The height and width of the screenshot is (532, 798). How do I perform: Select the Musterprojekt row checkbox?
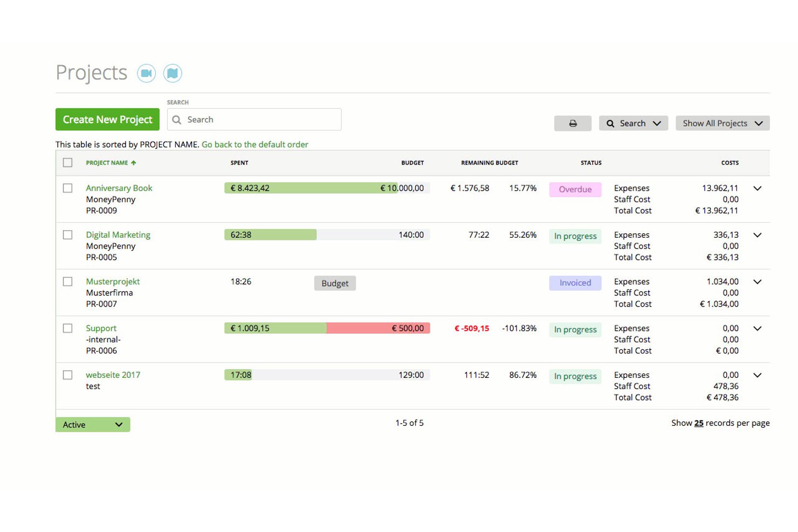67,281
